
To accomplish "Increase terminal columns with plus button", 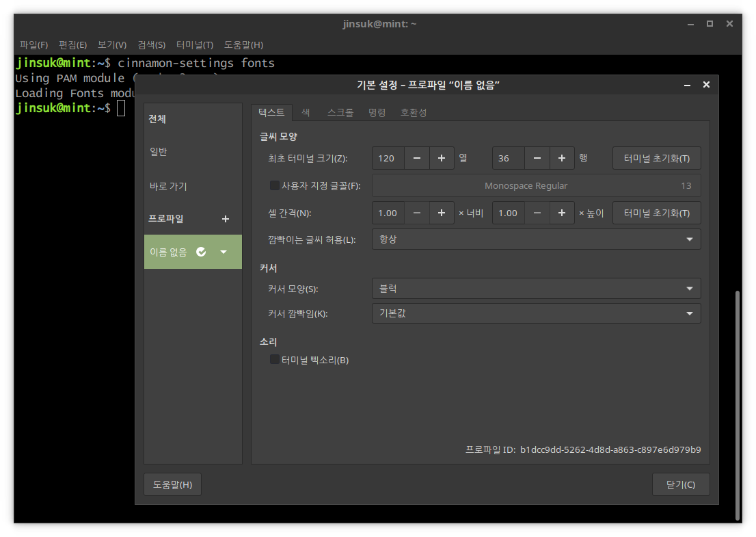I will pos(441,158).
